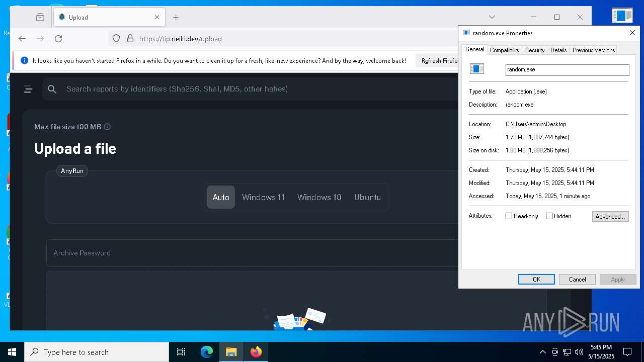Open the Windows Start menu
Screen dimensions: 644x362
pos(12,352)
